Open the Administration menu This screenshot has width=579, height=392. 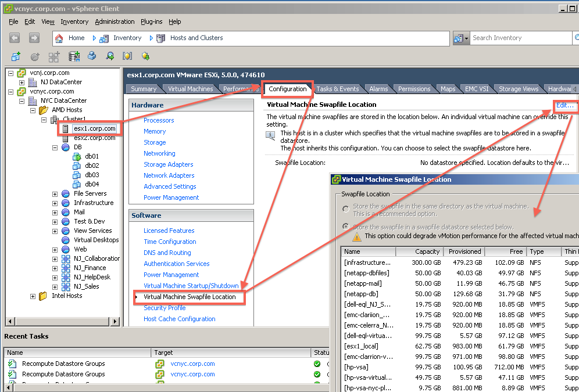coord(115,21)
